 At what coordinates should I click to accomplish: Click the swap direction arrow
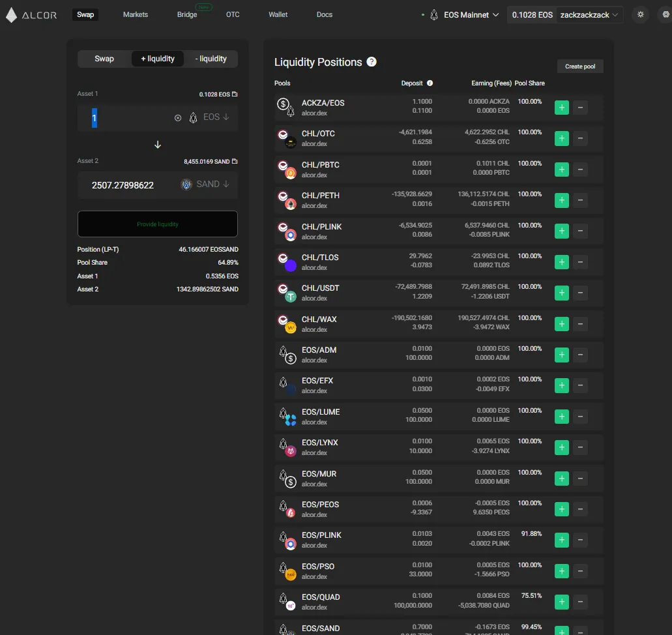coord(158,145)
